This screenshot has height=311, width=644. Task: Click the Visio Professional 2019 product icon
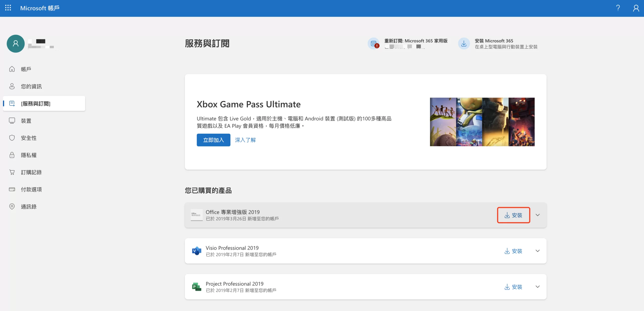pyautogui.click(x=196, y=251)
